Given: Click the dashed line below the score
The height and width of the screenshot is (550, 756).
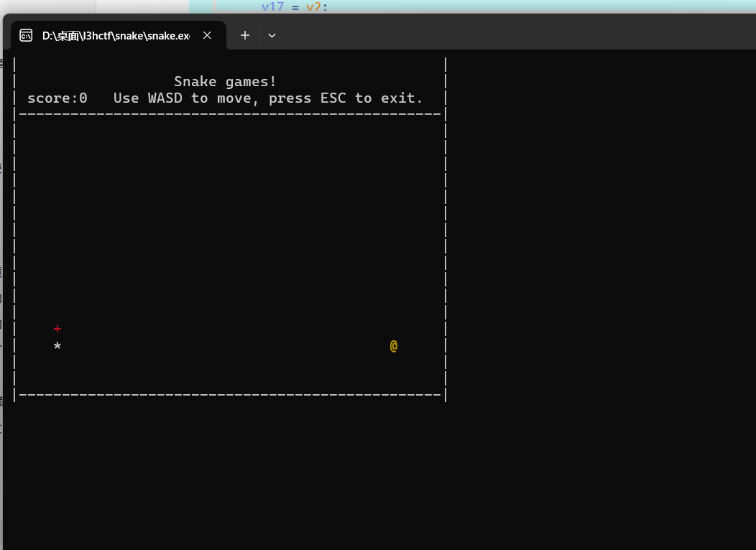Looking at the screenshot, I should (x=230, y=114).
